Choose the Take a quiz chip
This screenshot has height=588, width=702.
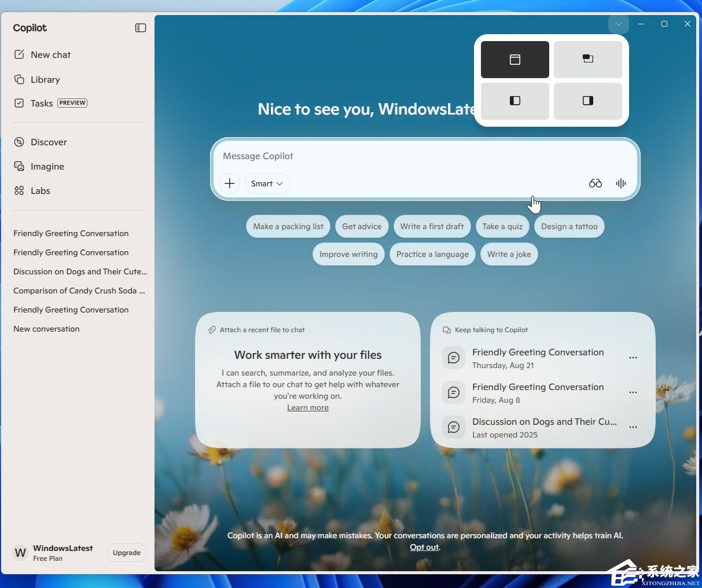(x=502, y=226)
